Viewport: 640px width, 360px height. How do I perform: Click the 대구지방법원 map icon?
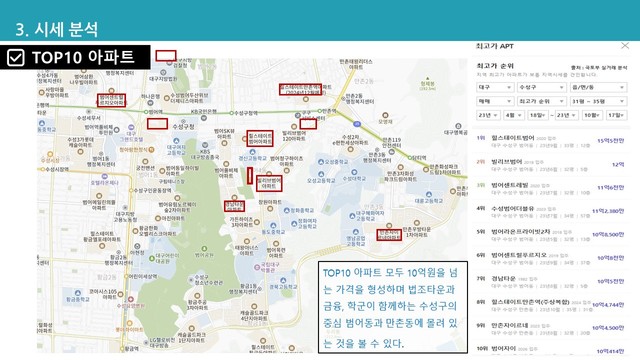[163, 73]
